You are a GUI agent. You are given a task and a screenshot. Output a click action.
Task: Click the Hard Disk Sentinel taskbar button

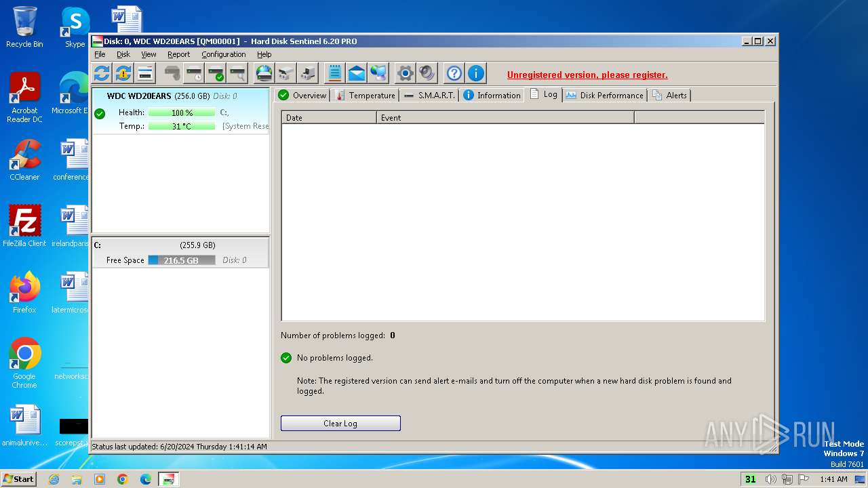pos(169,479)
